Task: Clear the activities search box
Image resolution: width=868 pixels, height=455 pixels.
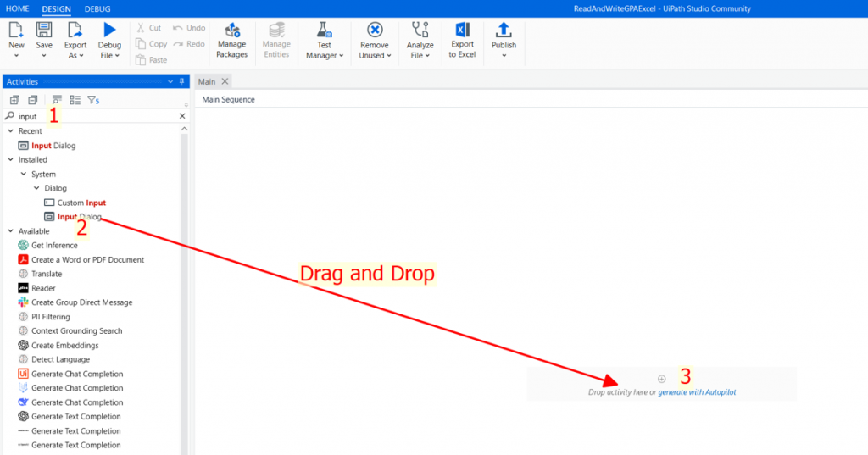Action: pyautogui.click(x=182, y=116)
